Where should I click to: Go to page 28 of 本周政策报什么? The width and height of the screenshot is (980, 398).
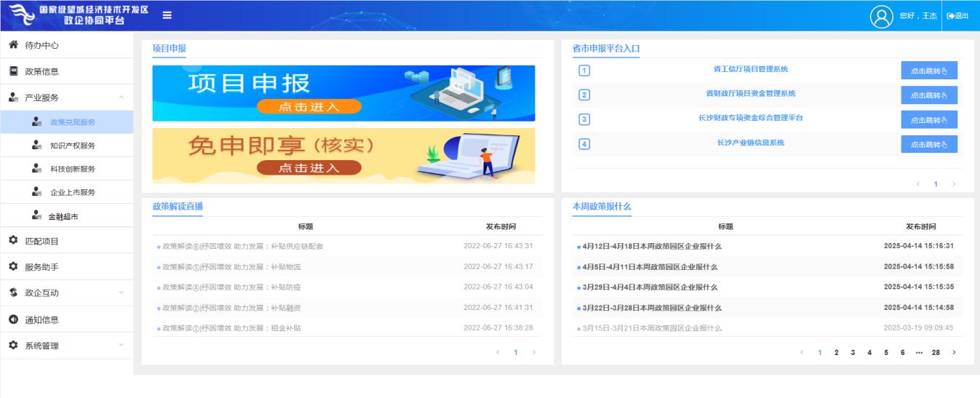coord(936,353)
